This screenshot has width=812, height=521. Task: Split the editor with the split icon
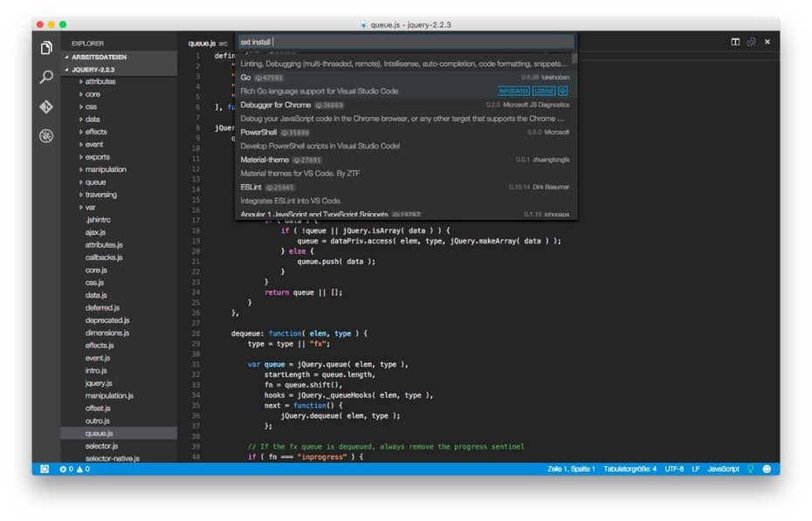click(x=735, y=42)
